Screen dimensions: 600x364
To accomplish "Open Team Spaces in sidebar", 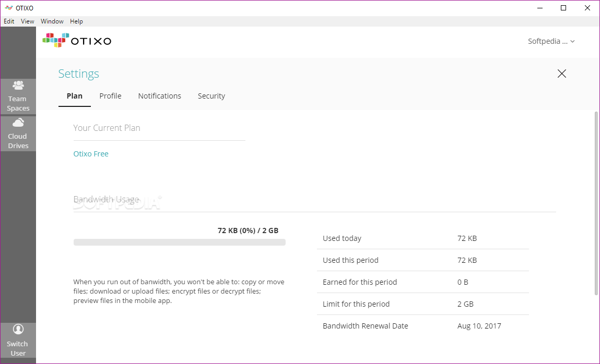I will [18, 96].
